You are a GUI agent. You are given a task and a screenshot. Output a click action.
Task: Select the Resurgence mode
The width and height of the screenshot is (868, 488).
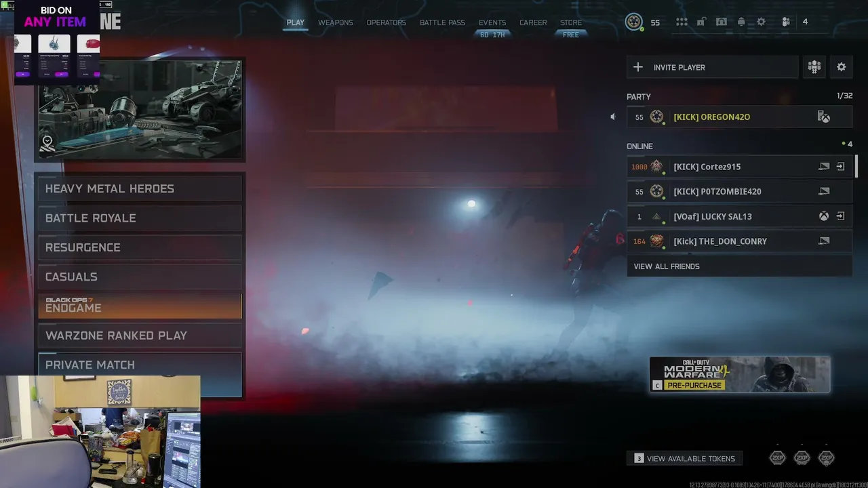pos(140,247)
